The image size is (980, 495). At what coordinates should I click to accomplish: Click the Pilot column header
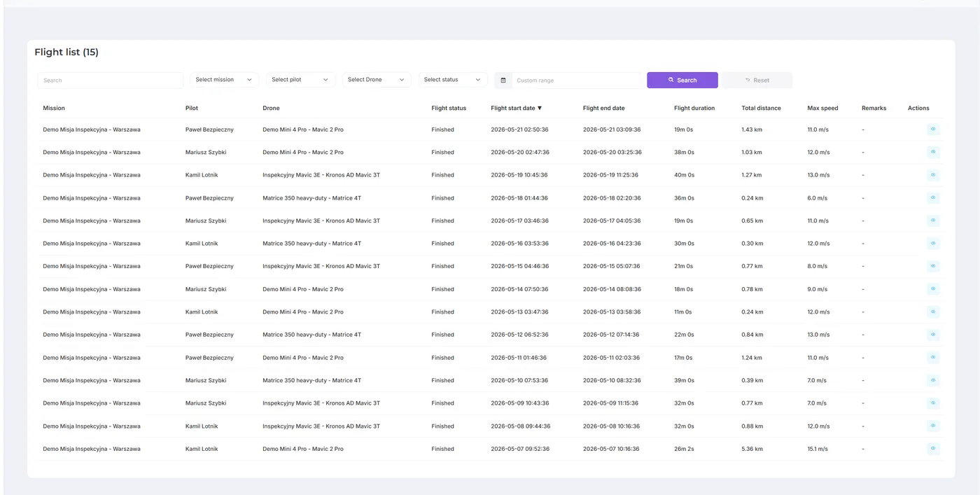[192, 108]
